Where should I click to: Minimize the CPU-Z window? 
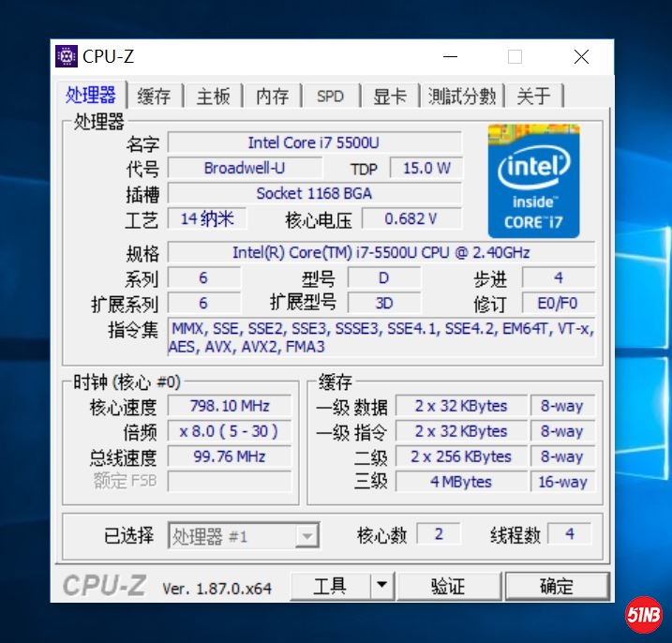click(x=448, y=57)
